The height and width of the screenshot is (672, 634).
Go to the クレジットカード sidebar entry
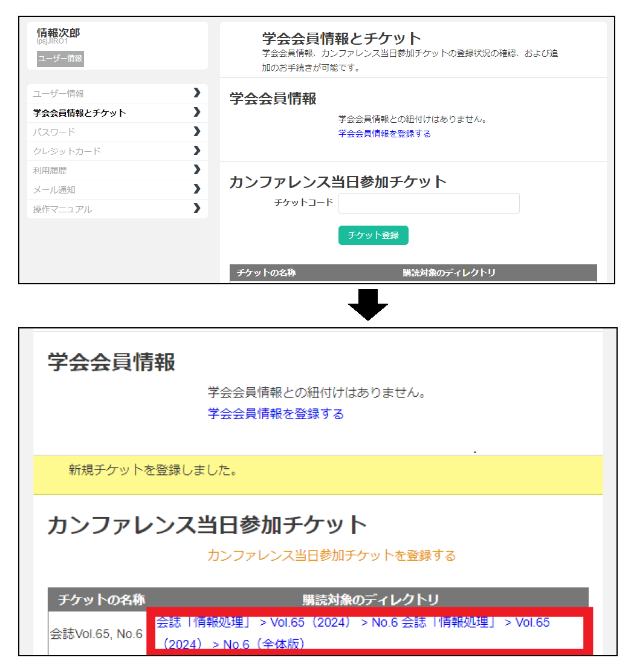click(x=66, y=151)
